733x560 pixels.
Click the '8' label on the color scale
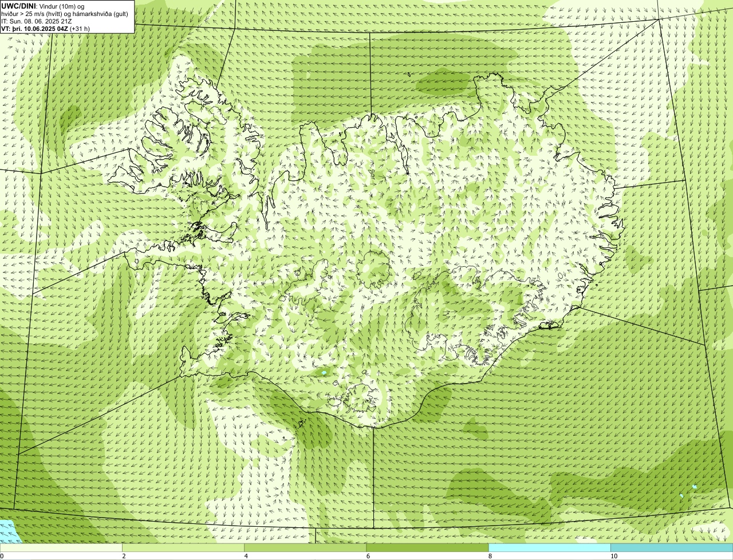click(x=490, y=556)
